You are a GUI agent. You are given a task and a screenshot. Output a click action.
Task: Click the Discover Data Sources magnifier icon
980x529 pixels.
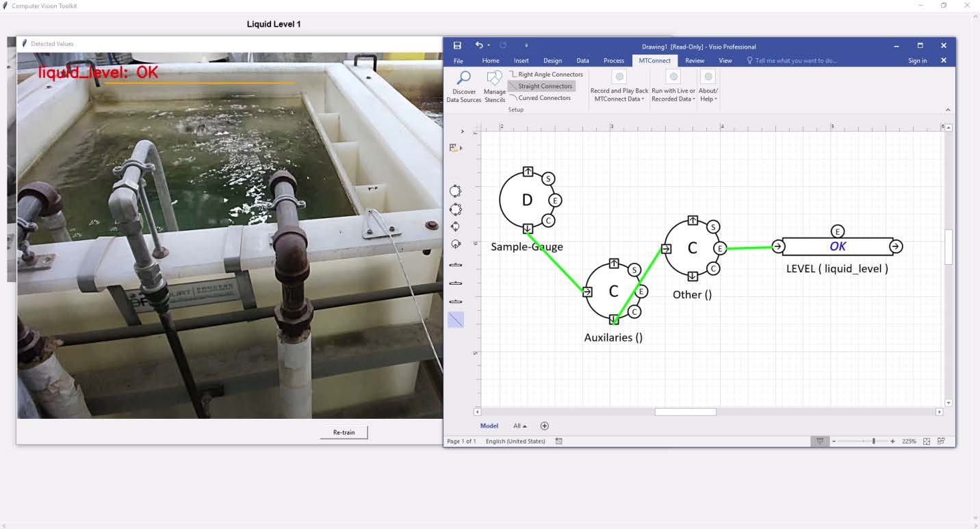(463, 78)
